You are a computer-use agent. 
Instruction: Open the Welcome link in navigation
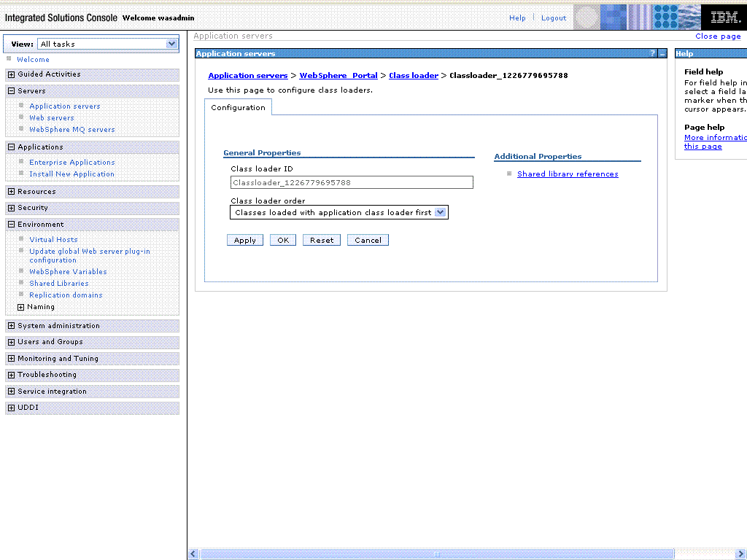tap(33, 60)
